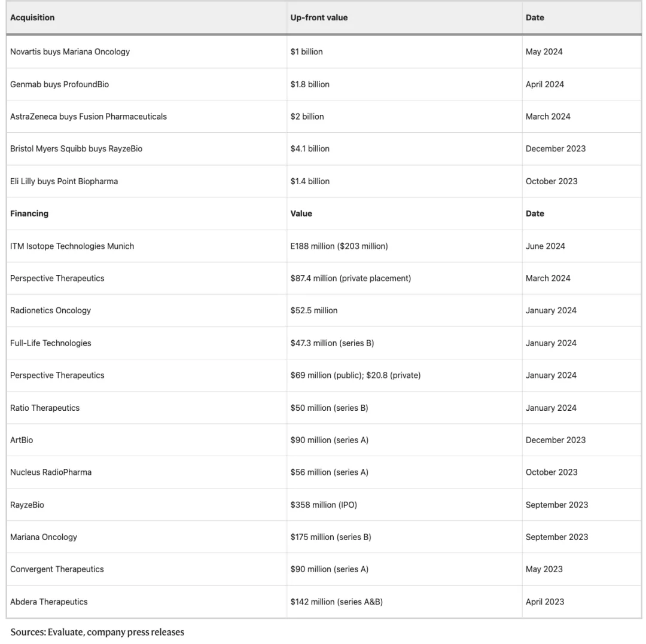The image size is (646, 644).
Task: Select ITM Isotope Technologies Munich cell
Action: click(x=72, y=246)
